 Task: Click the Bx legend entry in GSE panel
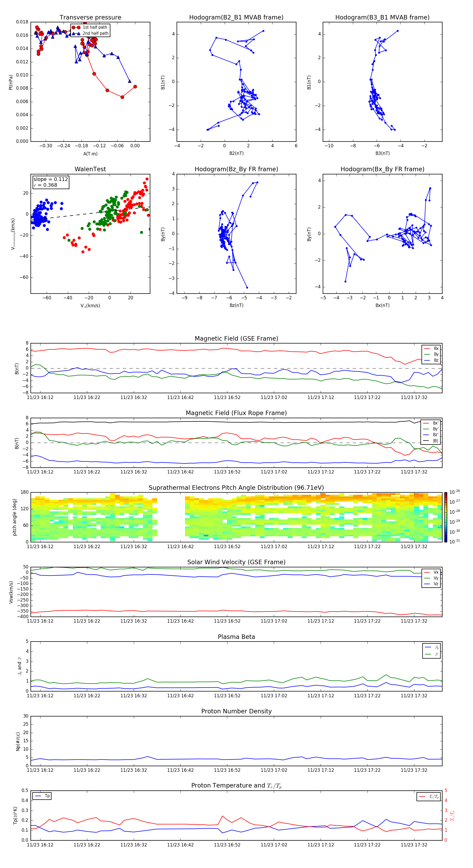[431, 349]
